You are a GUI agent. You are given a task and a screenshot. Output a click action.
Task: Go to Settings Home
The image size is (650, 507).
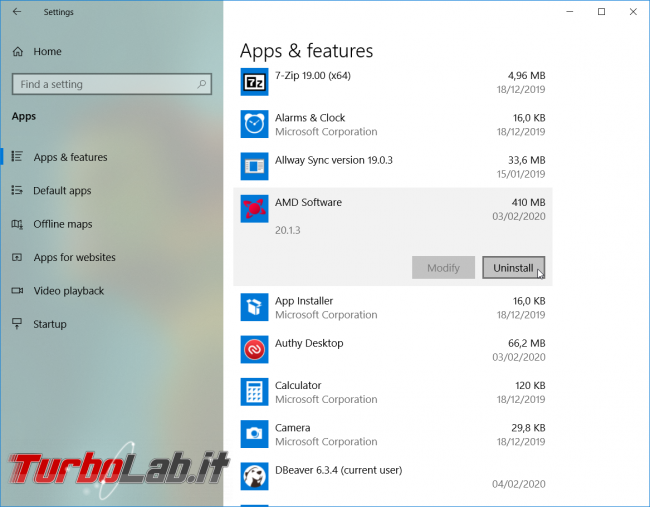(x=47, y=51)
